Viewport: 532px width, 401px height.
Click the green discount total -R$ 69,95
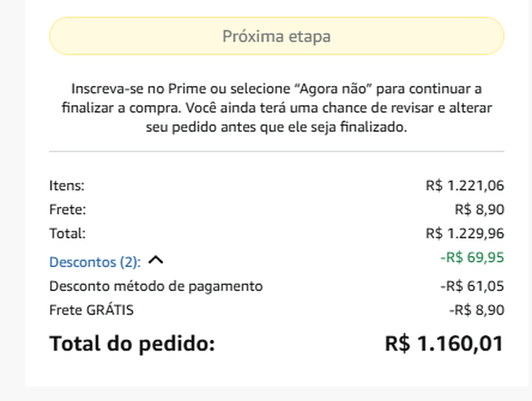471,258
